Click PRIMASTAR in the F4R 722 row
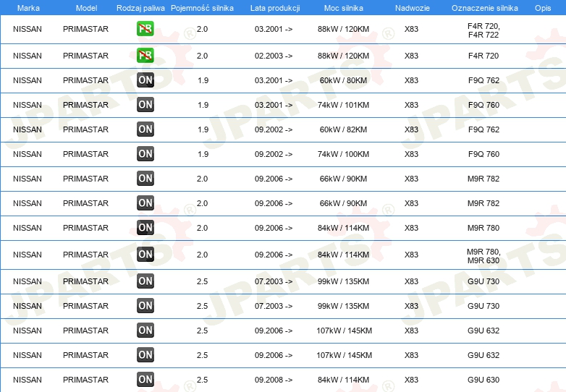This screenshot has width=566, height=392. coord(85,29)
